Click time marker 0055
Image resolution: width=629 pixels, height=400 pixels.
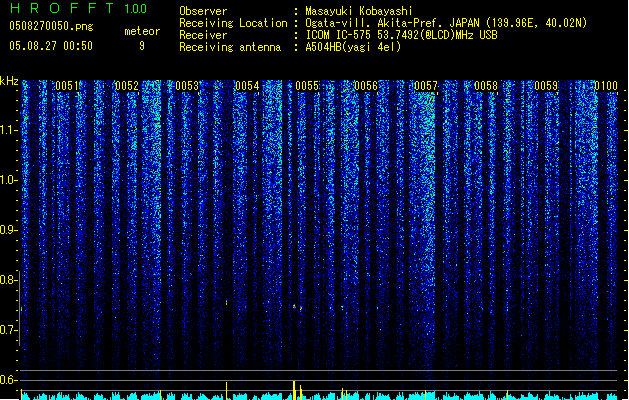(x=307, y=86)
